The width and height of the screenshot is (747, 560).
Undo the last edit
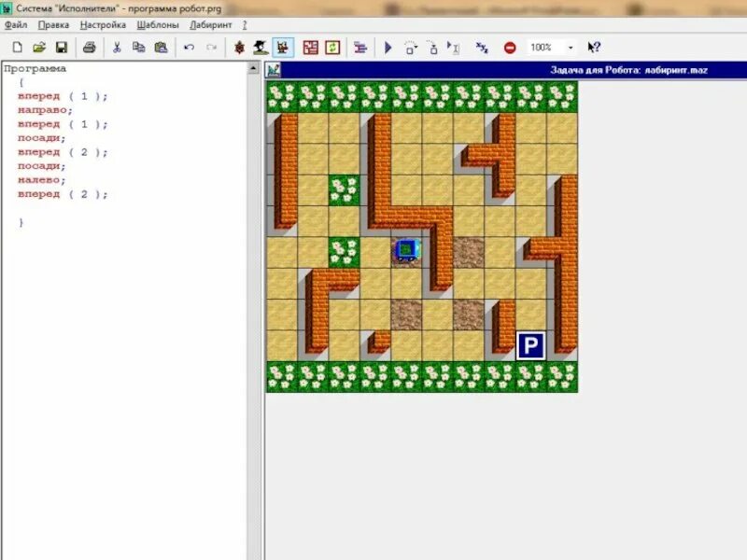tap(190, 48)
